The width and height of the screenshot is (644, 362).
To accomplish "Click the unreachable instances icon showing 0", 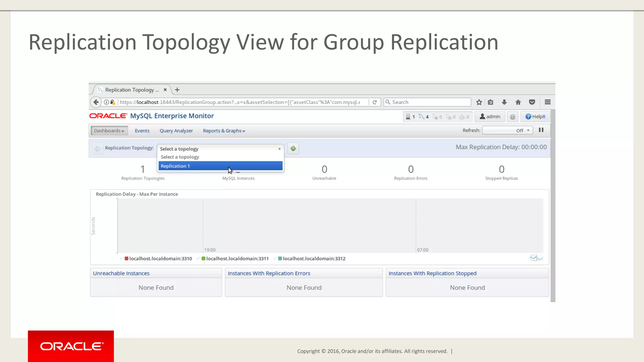I will (x=451, y=117).
